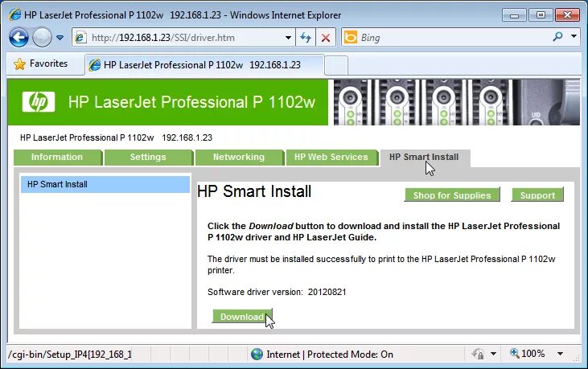Run search with the magnifier icon
Image resolution: width=588 pixels, height=369 pixels.
[x=558, y=37]
